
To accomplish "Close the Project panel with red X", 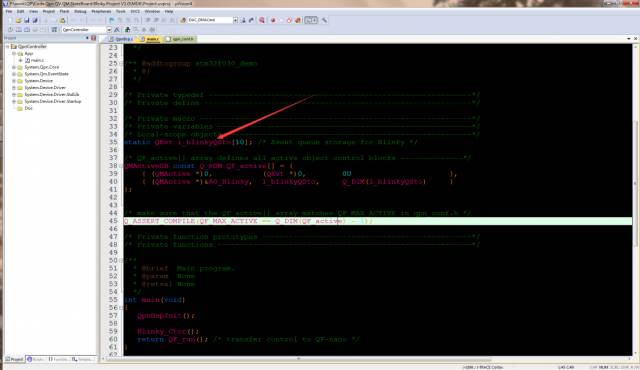I will pos(93,38).
